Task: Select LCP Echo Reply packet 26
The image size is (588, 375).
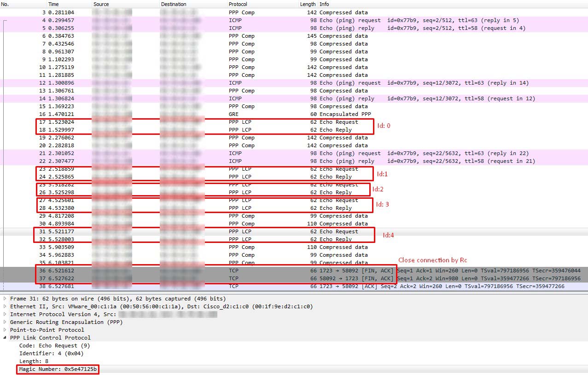Action: pyautogui.click(x=294, y=192)
